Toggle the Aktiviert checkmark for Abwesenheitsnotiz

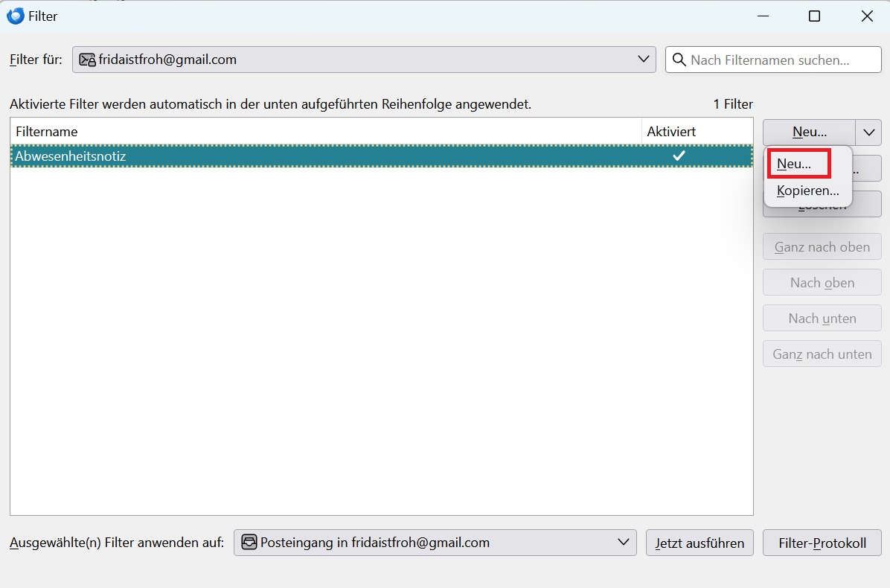[x=678, y=156]
